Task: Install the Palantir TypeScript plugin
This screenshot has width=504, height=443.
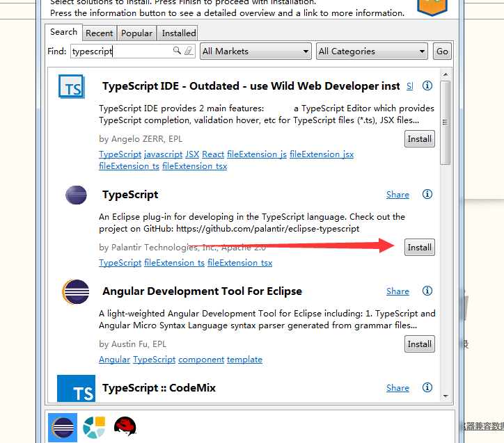Action: (x=420, y=248)
